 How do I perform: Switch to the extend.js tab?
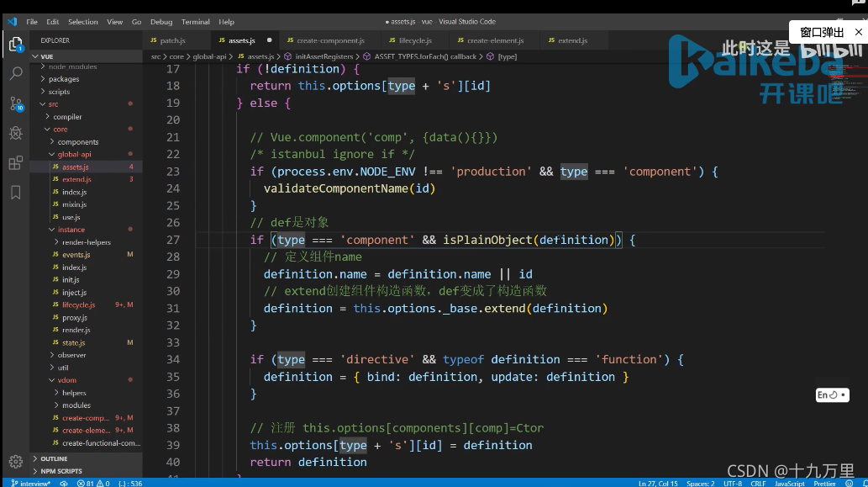click(572, 40)
